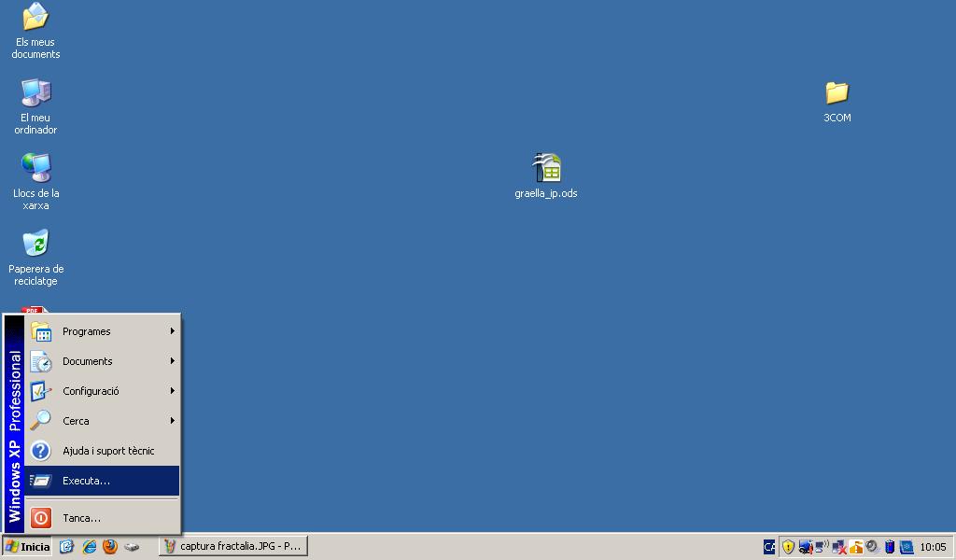Select the Paperera de reciclatge icon
Screen dimensions: 956x560
tap(35, 258)
